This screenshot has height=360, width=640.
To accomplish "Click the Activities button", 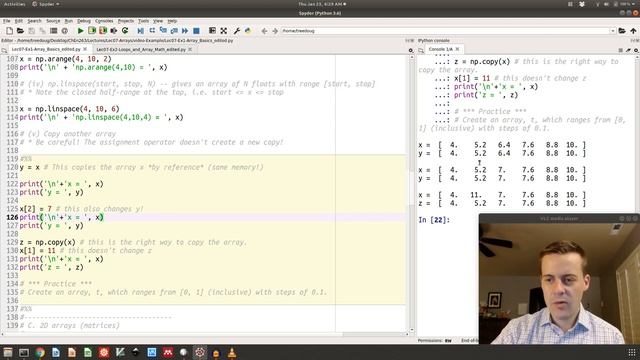I will coord(14,4).
